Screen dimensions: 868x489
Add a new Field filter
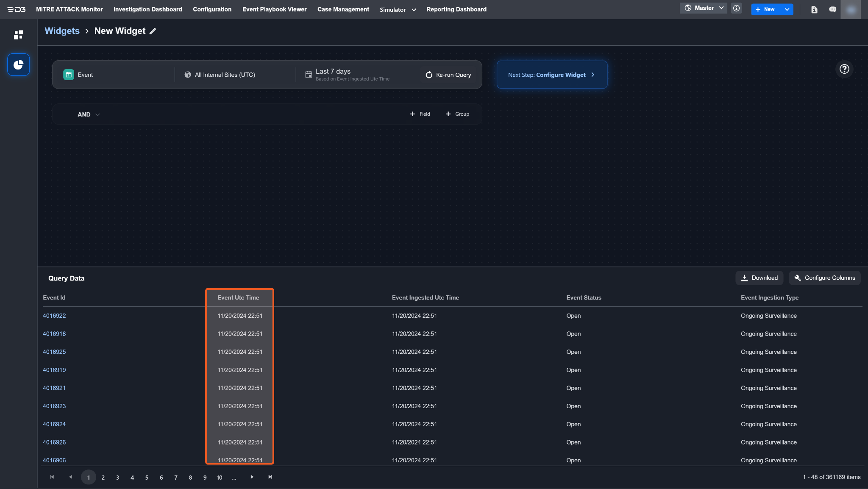(420, 114)
